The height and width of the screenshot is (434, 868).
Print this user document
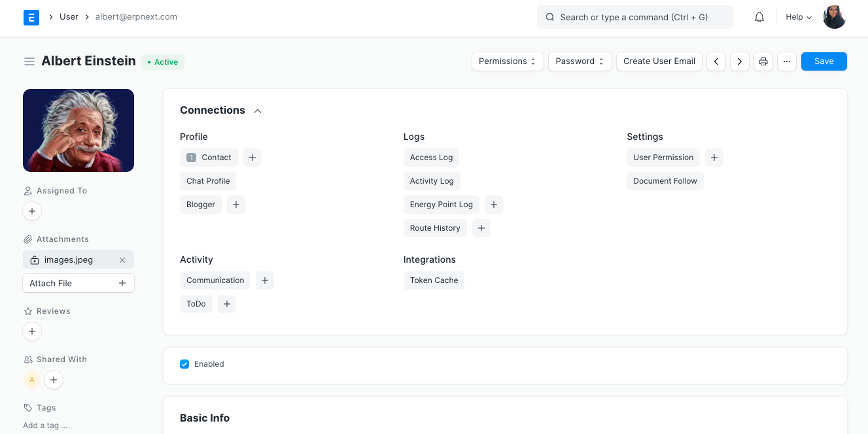[x=763, y=61]
